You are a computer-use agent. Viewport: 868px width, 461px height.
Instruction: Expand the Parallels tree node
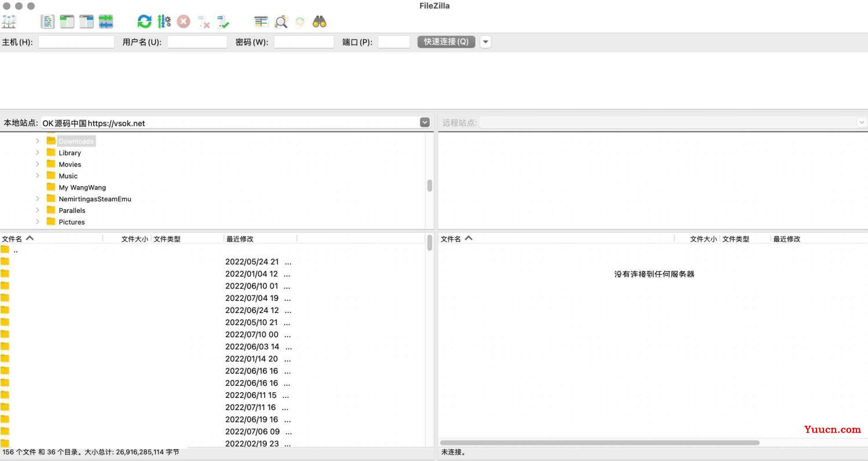[x=38, y=210]
